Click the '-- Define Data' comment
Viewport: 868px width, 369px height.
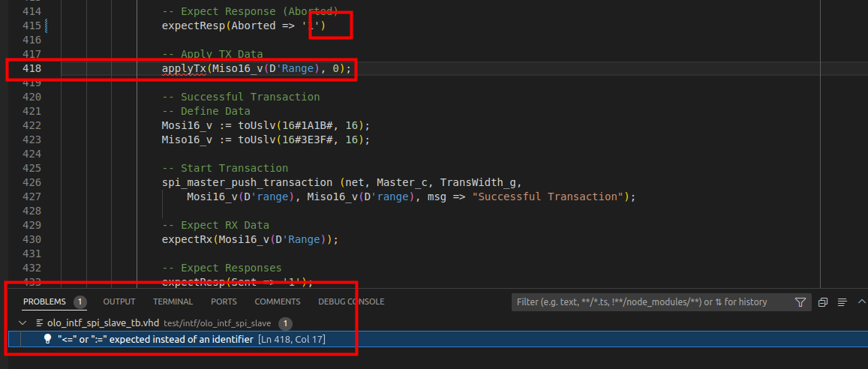click(206, 111)
